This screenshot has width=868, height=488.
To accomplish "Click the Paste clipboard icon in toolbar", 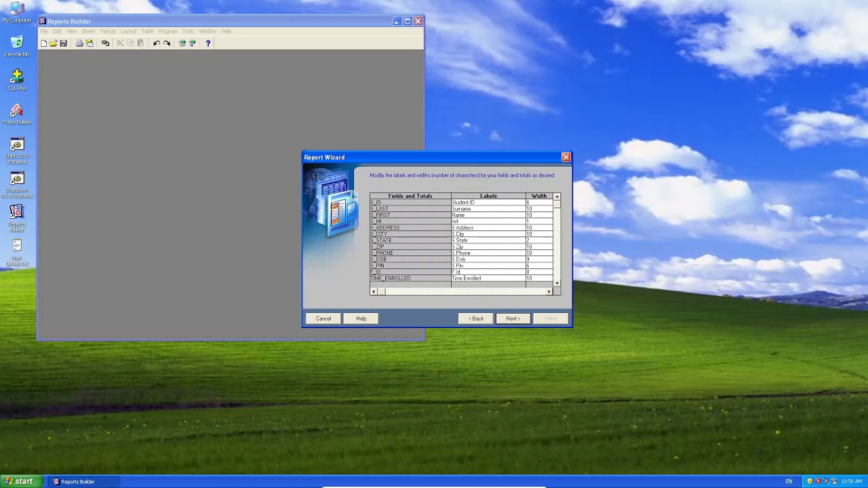I will click(x=140, y=43).
